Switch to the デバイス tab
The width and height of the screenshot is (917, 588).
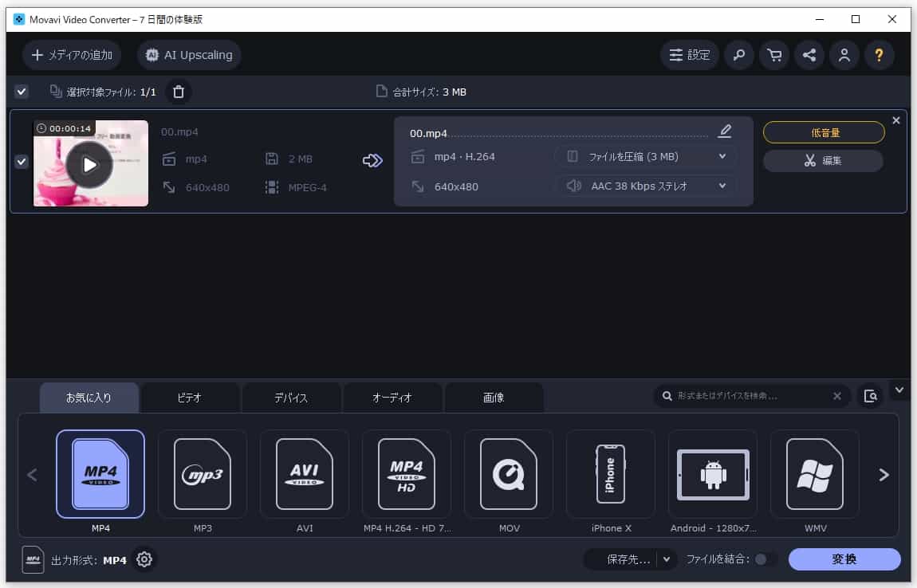tap(291, 398)
